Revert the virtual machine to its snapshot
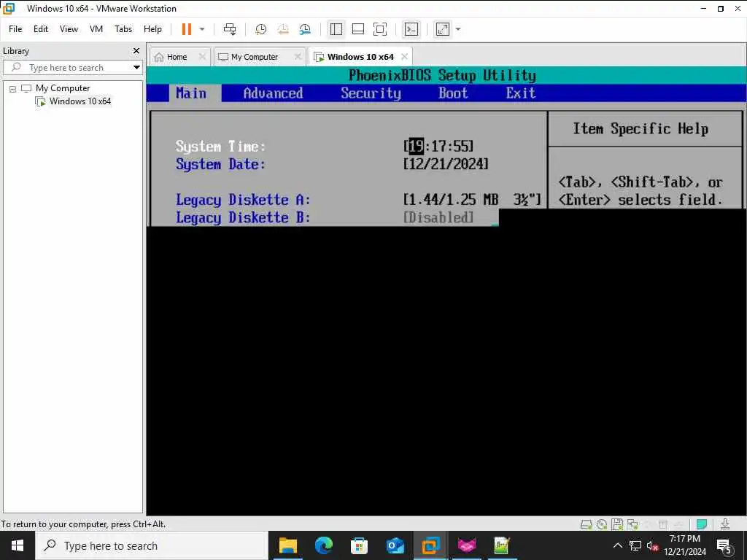This screenshot has height=560, width=747. point(283,29)
